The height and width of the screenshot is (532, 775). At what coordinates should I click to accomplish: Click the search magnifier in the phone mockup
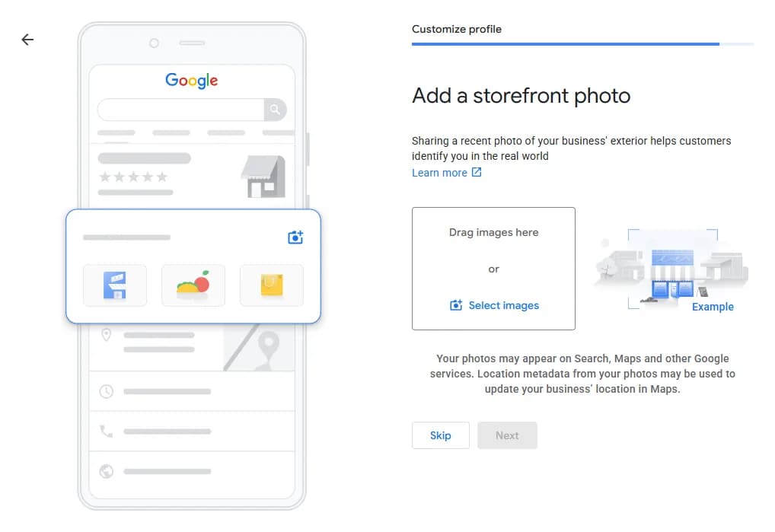[275, 109]
